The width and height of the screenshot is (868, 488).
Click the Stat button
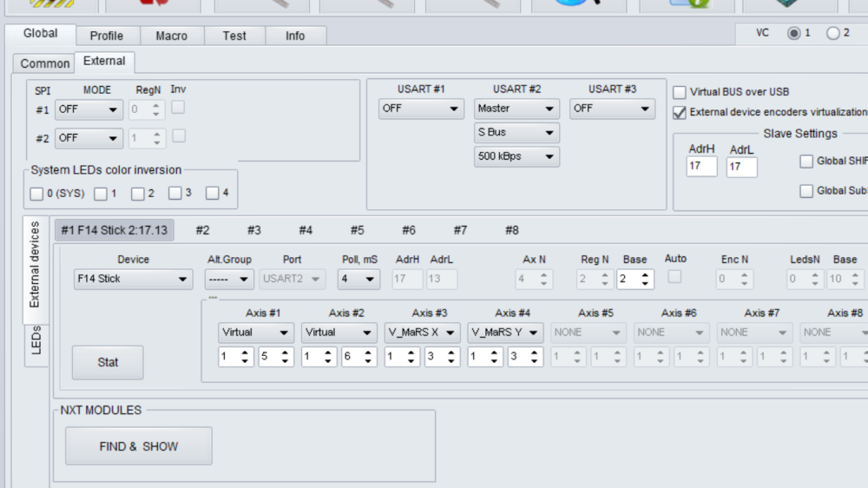[x=108, y=362]
